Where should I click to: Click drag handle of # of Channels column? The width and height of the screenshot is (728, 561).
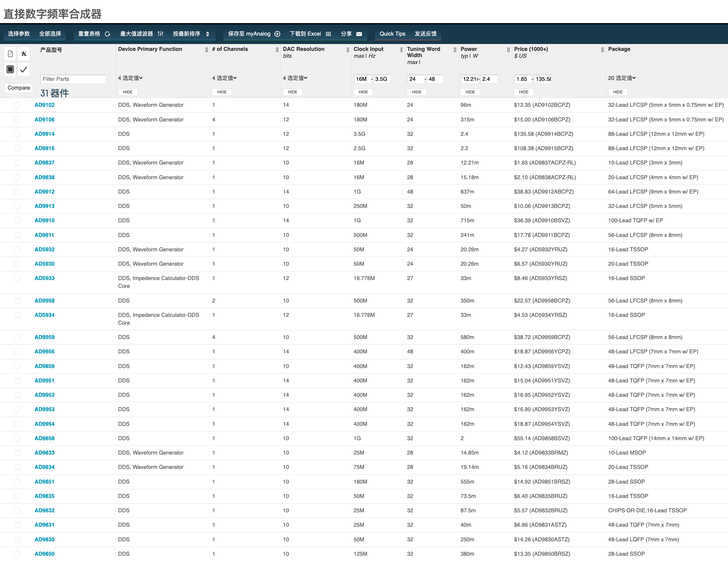click(x=277, y=50)
